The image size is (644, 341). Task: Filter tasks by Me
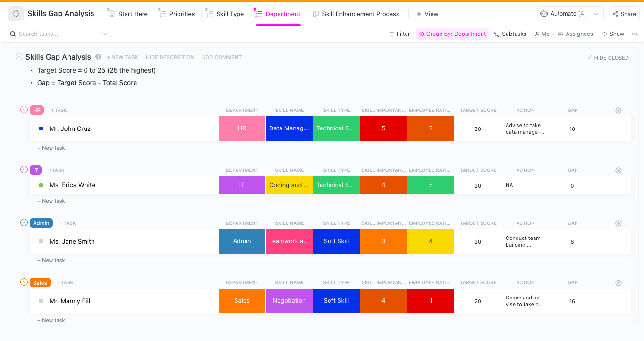click(x=542, y=34)
